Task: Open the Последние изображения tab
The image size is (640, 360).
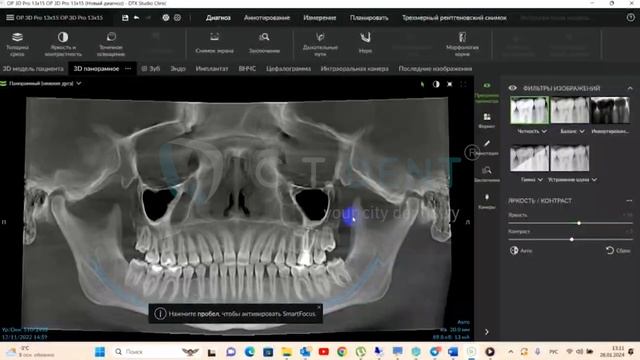Action: click(x=435, y=69)
